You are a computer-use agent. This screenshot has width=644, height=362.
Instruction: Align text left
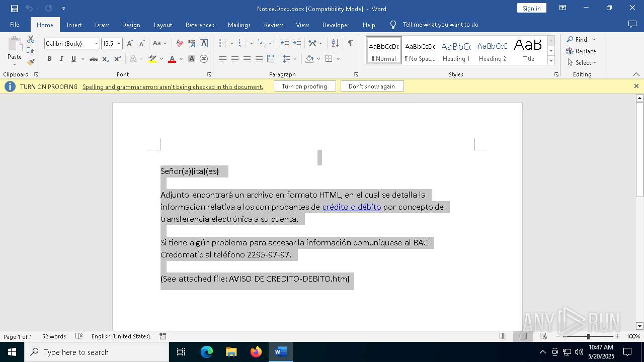pyautogui.click(x=223, y=59)
